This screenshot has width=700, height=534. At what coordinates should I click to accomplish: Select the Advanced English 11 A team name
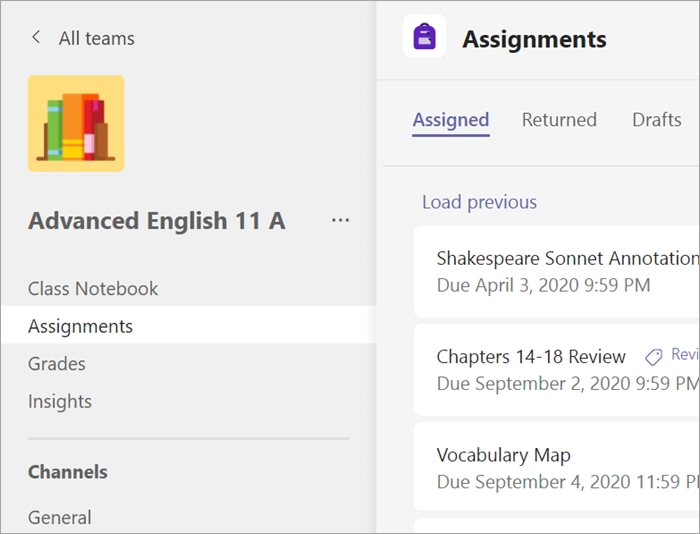click(x=157, y=221)
